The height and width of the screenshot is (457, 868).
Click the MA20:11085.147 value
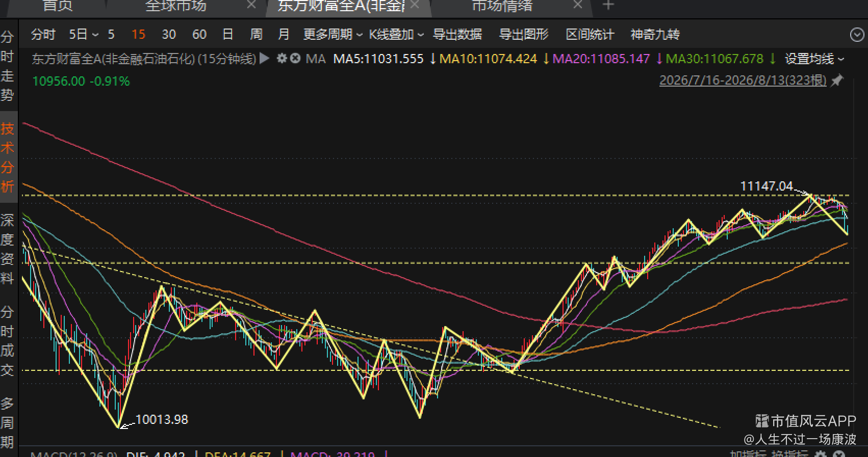(601, 59)
